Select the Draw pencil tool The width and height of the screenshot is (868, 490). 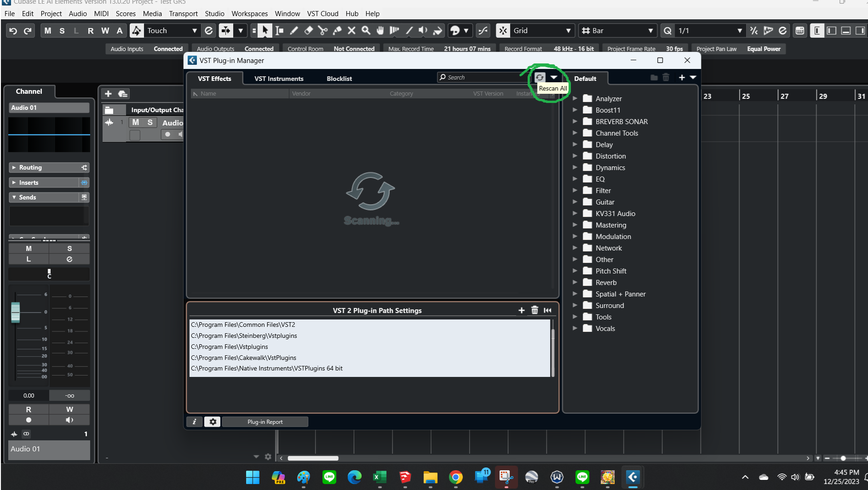point(294,31)
